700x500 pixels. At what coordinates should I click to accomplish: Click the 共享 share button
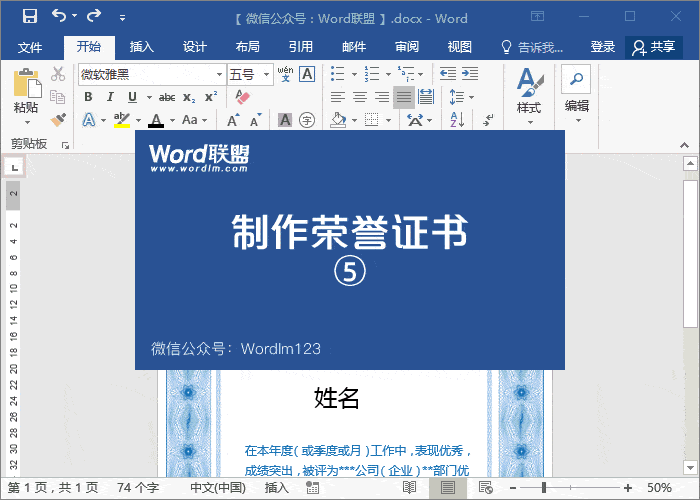click(654, 47)
